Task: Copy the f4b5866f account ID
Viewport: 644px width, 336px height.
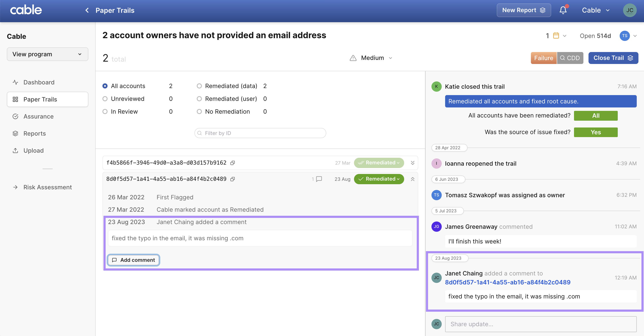Action: [233, 163]
